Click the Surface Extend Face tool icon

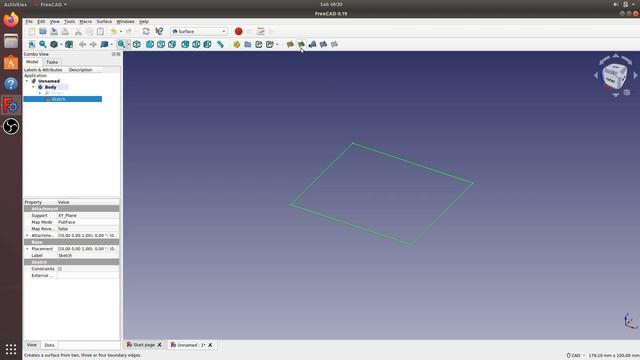click(x=323, y=44)
